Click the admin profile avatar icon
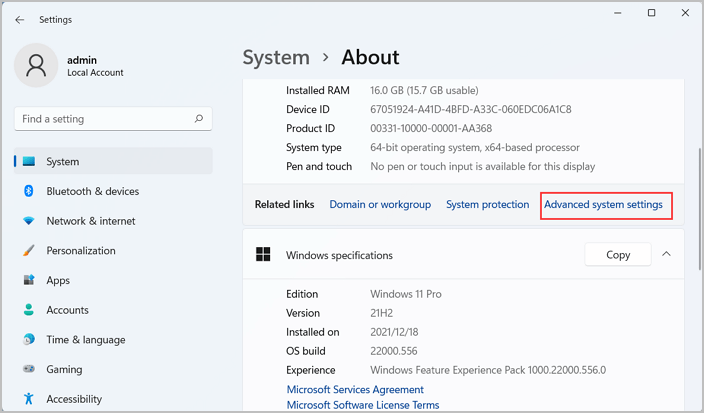Viewport: 704px width, 413px height. (37, 65)
